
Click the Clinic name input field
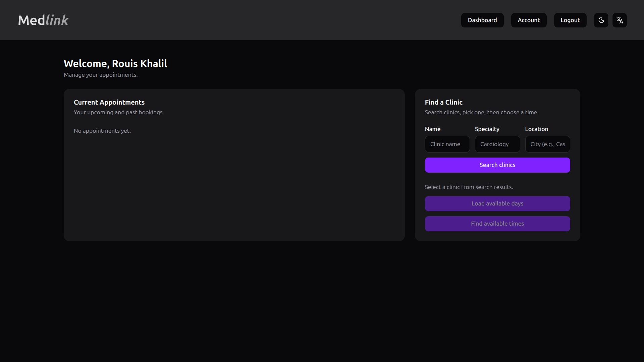click(x=447, y=144)
